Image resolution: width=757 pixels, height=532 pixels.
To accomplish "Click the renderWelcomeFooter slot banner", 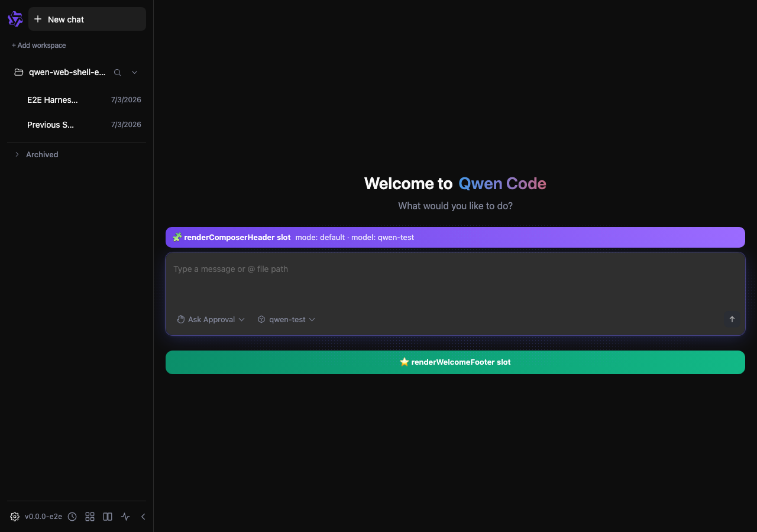I will pos(455,362).
